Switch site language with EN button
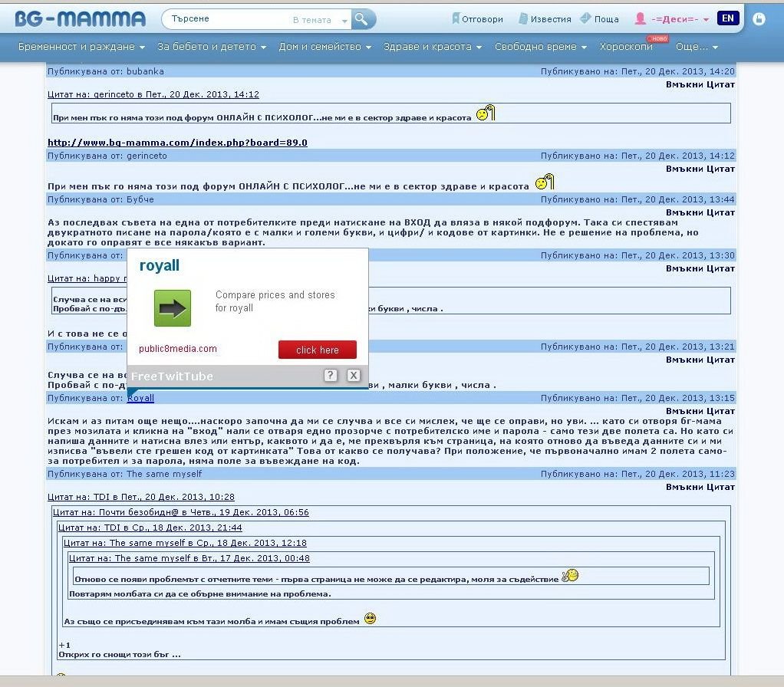The height and width of the screenshot is (687, 784). [x=727, y=18]
